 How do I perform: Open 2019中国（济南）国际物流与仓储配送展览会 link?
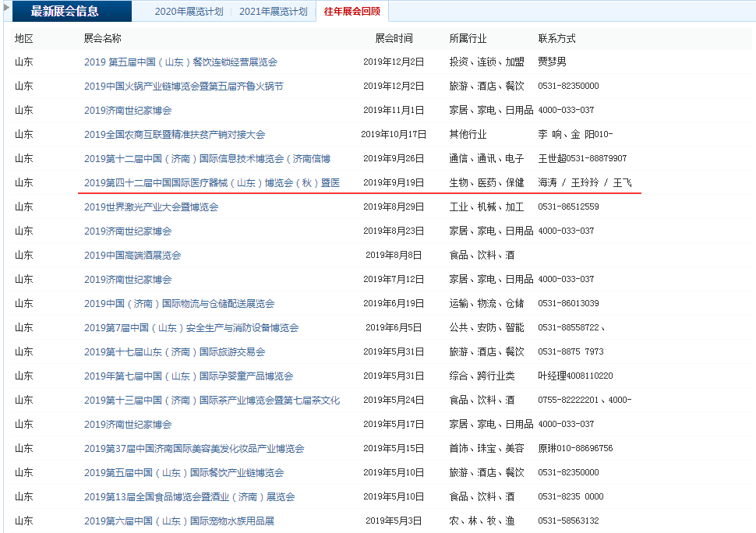[x=178, y=304]
